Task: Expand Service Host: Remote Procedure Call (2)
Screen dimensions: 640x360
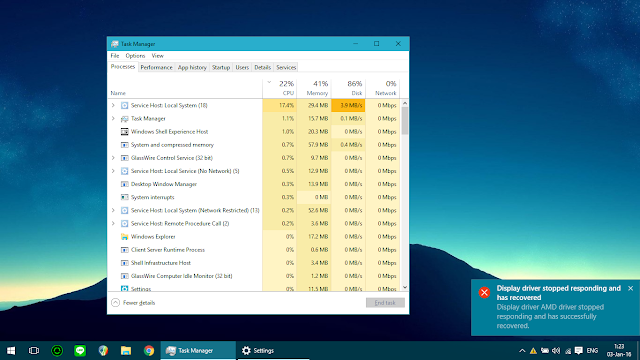Action: click(113, 223)
